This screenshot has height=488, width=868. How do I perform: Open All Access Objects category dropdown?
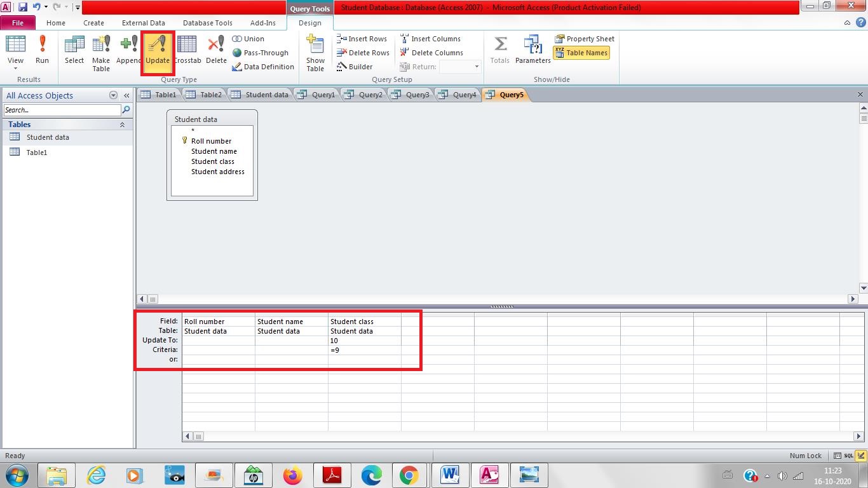tap(113, 95)
